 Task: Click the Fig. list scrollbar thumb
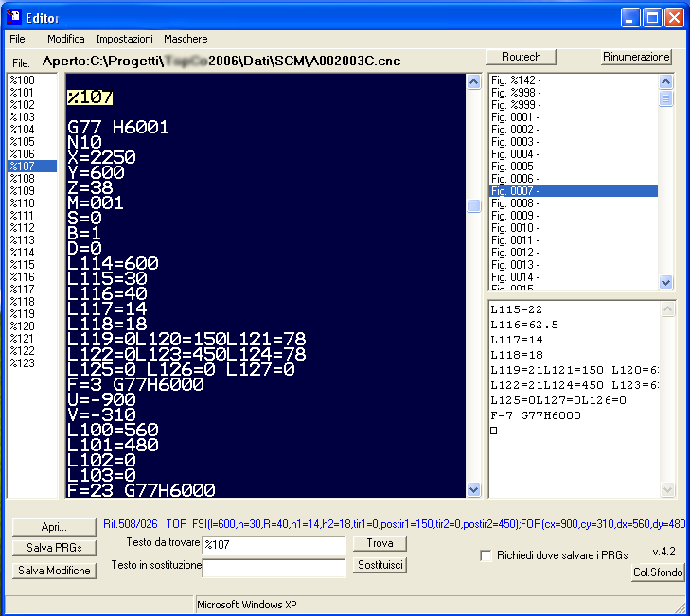665,98
